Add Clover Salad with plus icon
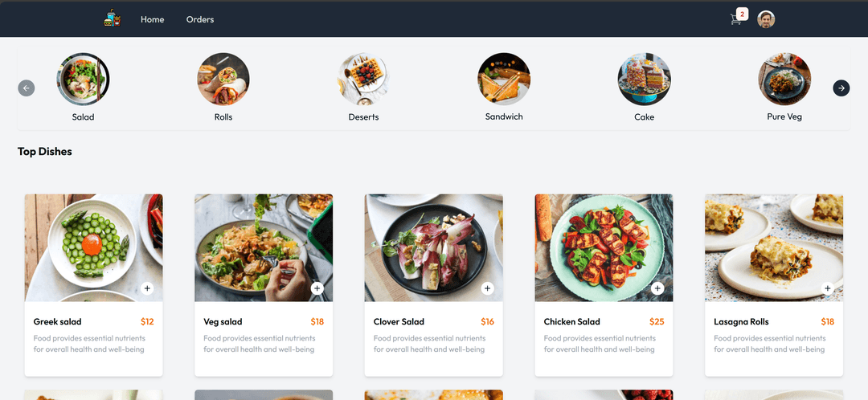868x400 pixels. [487, 288]
